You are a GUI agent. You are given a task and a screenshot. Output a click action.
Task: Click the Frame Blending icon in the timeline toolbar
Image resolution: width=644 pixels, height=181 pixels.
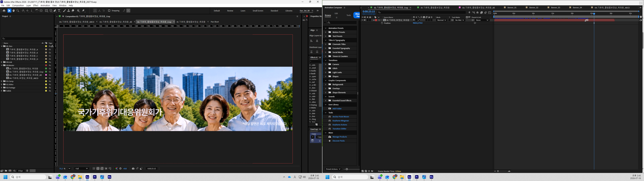pyautogui.click(x=481, y=13)
